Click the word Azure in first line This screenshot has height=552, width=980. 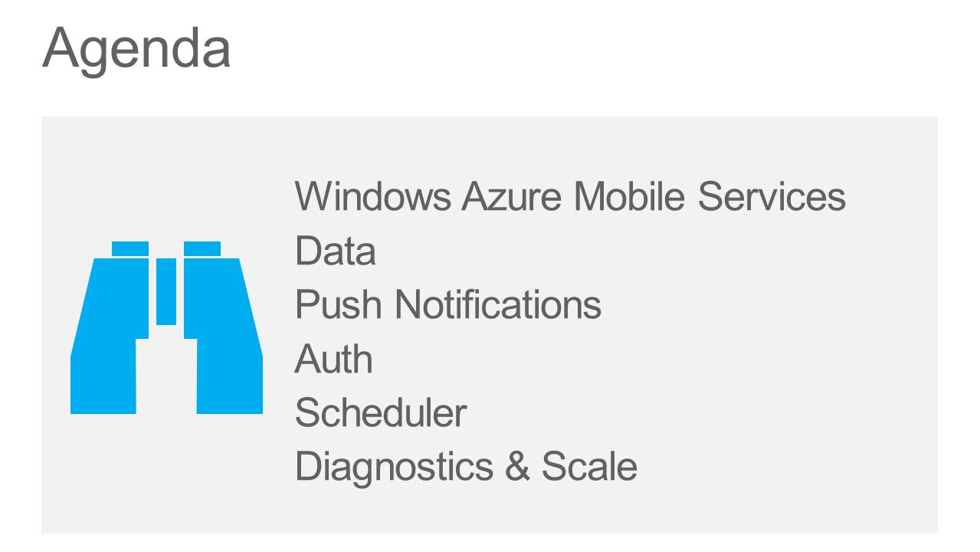[512, 196]
